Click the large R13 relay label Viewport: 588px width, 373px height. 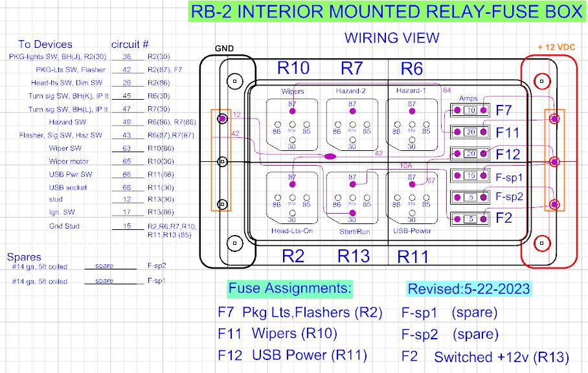coord(354,256)
